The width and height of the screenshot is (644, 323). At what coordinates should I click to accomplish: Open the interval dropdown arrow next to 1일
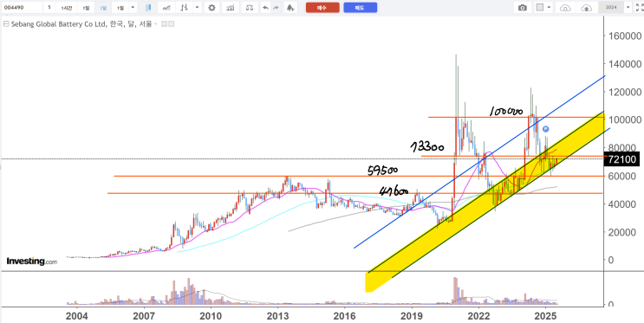pyautogui.click(x=133, y=8)
